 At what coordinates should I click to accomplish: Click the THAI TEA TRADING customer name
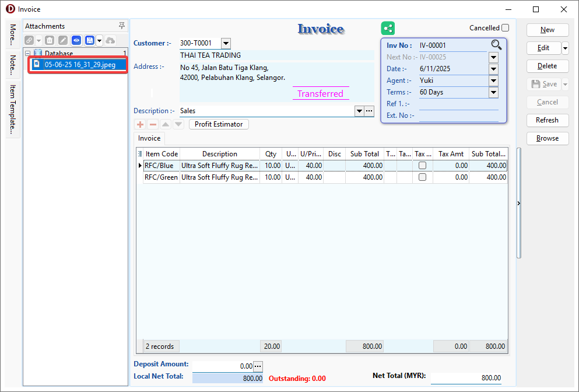tap(210, 55)
